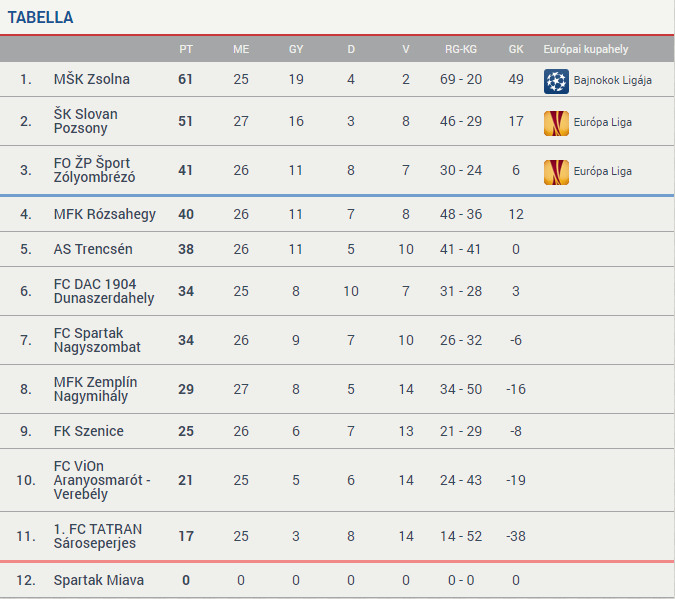Select MFK Rózsahegy in the table
The height and width of the screenshot is (599, 675).
click(104, 213)
